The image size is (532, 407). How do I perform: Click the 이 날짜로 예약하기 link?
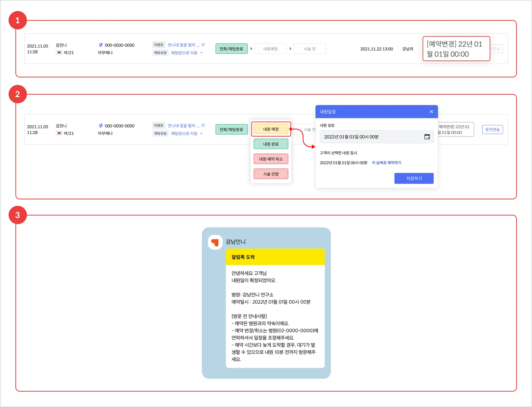click(x=386, y=163)
